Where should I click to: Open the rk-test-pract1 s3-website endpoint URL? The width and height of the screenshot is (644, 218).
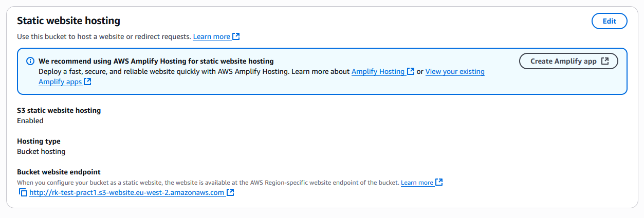[x=127, y=193]
